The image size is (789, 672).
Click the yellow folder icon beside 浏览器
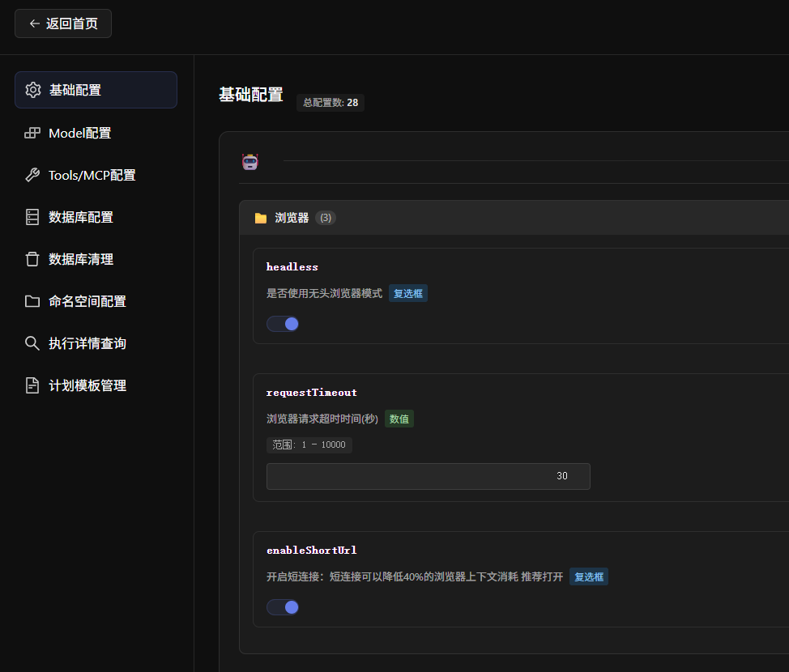tap(260, 217)
